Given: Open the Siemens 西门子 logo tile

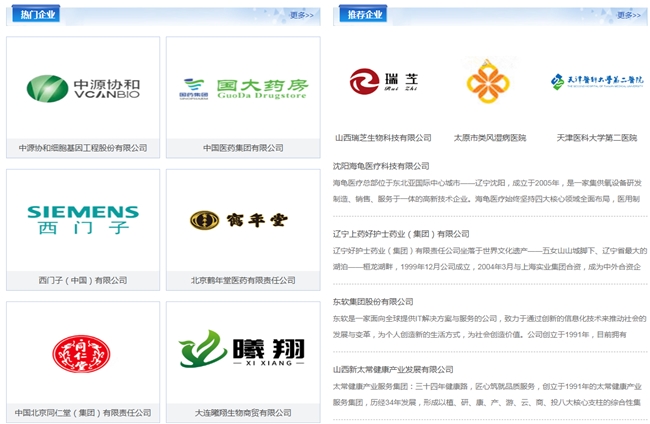Looking at the screenshot, I should click(x=83, y=218).
